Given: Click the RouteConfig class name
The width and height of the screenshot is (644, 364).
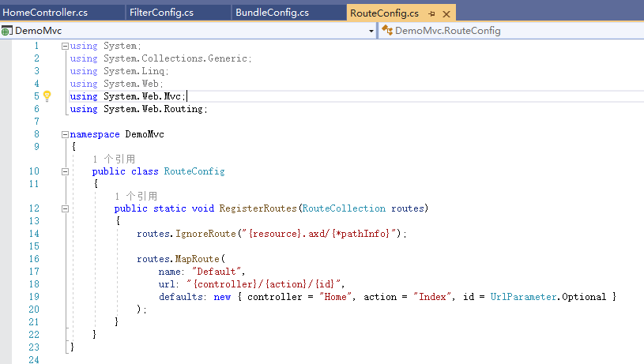Looking at the screenshot, I should tap(194, 171).
